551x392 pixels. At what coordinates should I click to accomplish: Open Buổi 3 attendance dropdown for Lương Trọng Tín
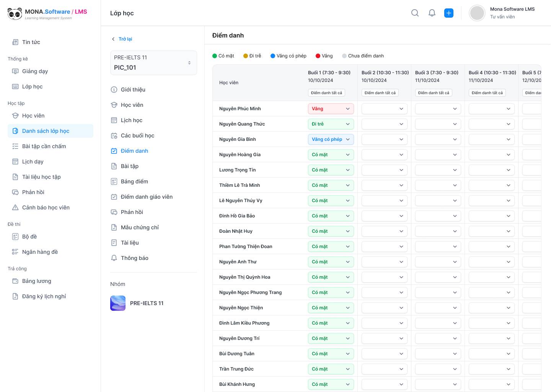(438, 170)
